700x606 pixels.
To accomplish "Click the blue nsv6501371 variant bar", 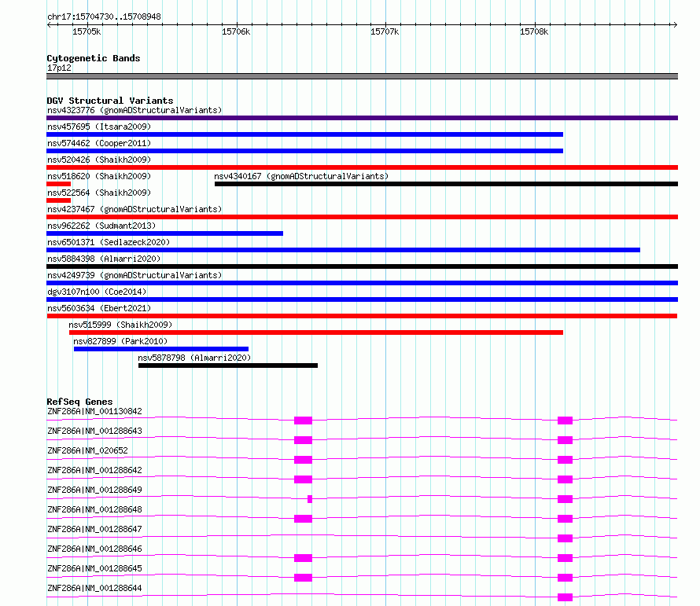I will (x=343, y=250).
